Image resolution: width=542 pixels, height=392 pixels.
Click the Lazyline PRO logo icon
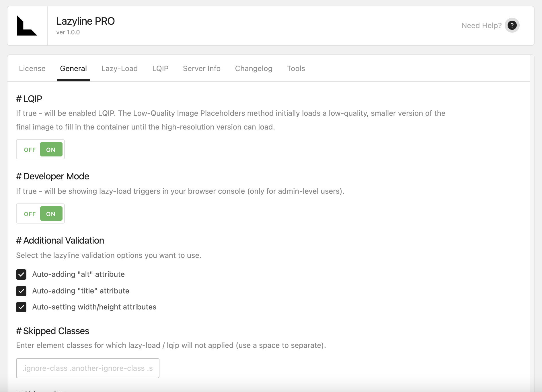point(27,25)
